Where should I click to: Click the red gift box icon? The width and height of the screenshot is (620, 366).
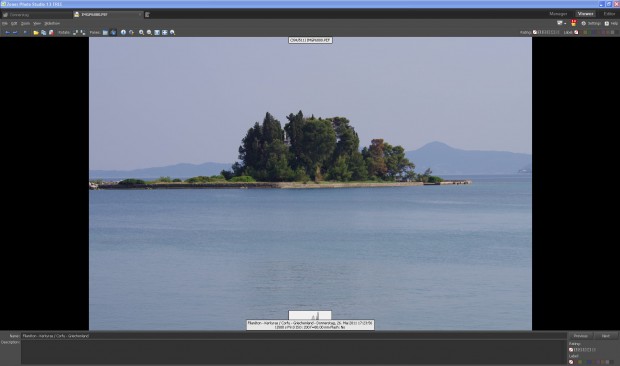coord(573,23)
